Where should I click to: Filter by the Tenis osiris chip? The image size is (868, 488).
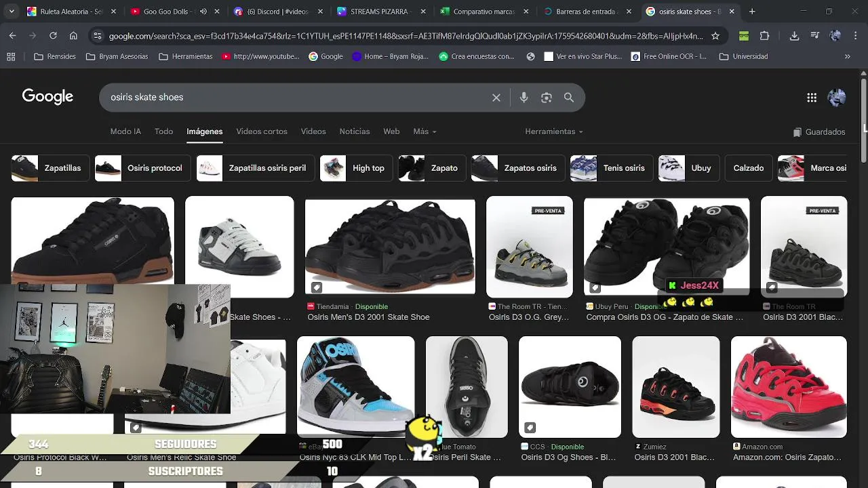(611, 168)
